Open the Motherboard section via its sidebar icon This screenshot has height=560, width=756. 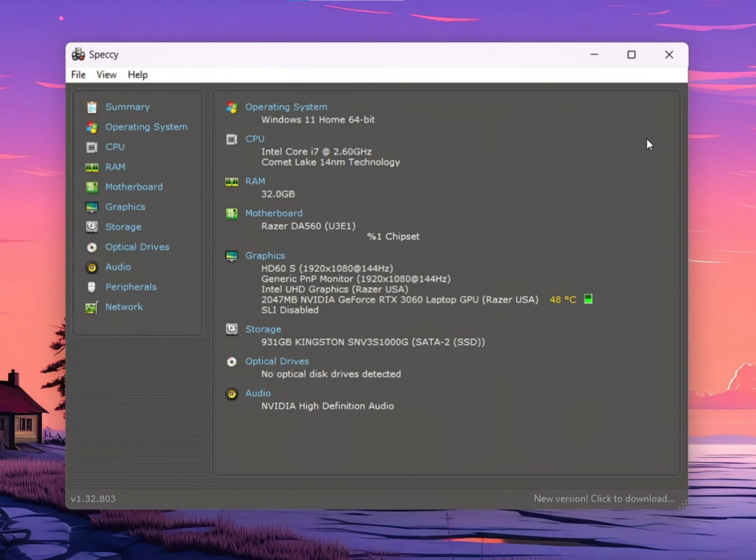(x=93, y=186)
